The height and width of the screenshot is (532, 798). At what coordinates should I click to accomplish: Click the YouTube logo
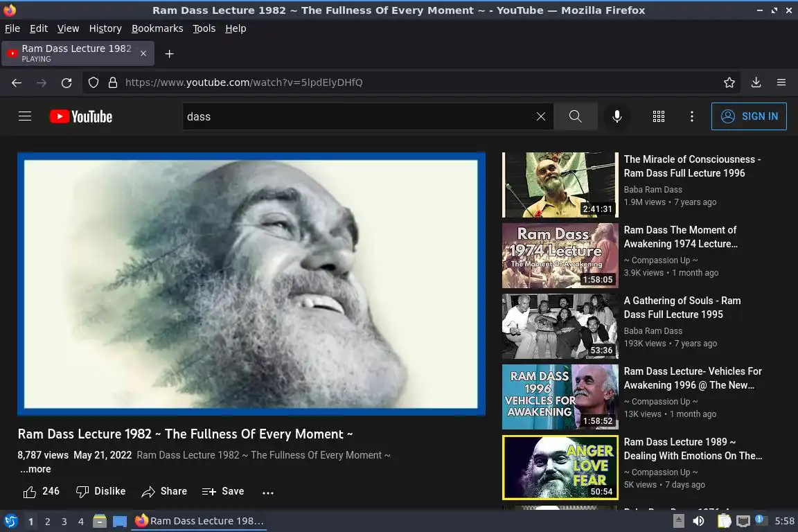(81, 116)
